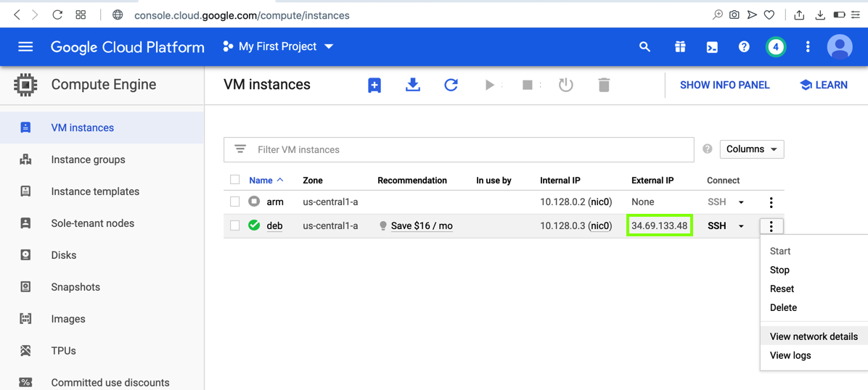The height and width of the screenshot is (390, 868).
Task: Click the lightbulb recommendation icon for deb
Action: 382,226
